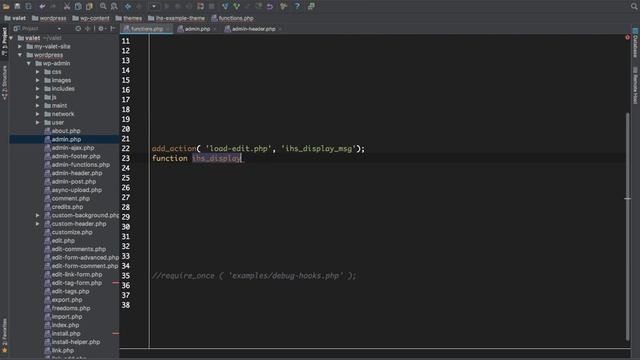Viewport: 640px width, 360px height.
Task: Toggle the Project tool window button
Action: pyautogui.click(x=4, y=42)
